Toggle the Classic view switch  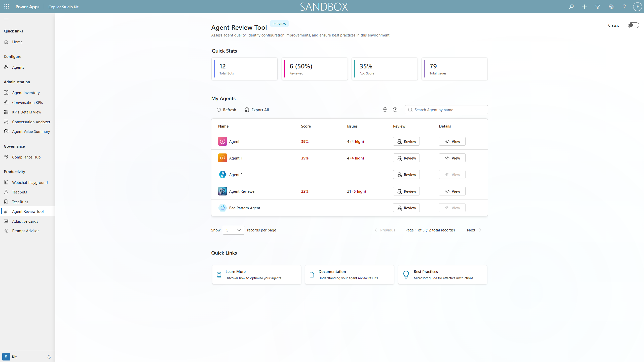point(633,25)
